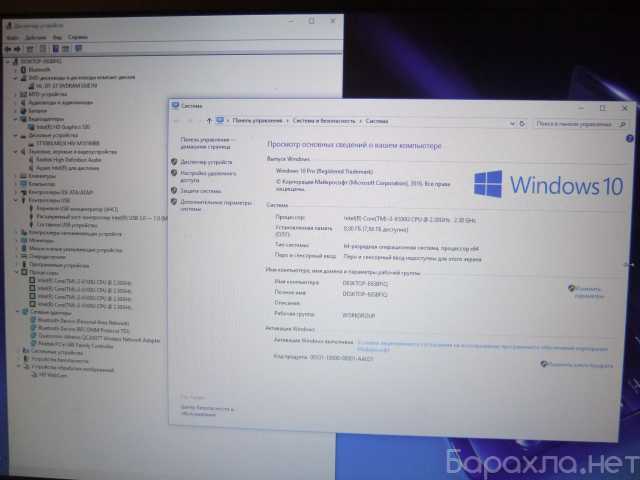Click the Компьютер monitor icon in tree

(x=24, y=184)
